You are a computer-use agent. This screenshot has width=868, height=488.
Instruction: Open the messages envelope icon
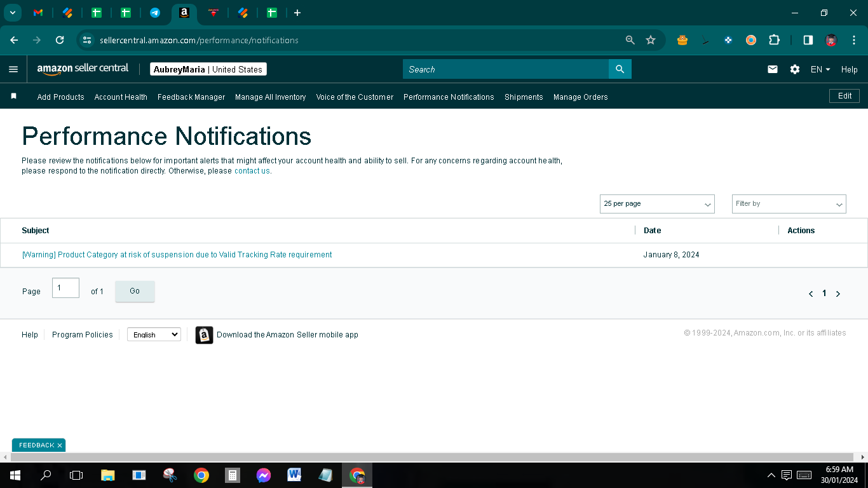773,69
